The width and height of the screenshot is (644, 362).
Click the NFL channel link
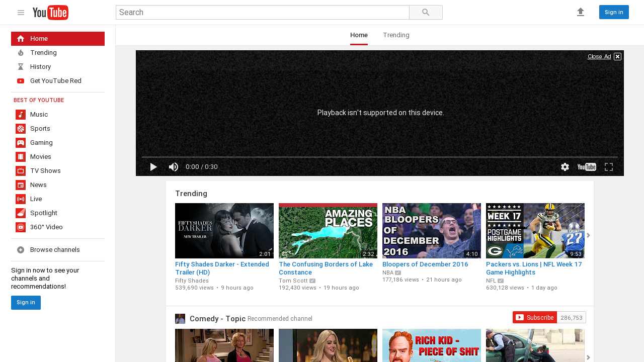(x=491, y=281)
